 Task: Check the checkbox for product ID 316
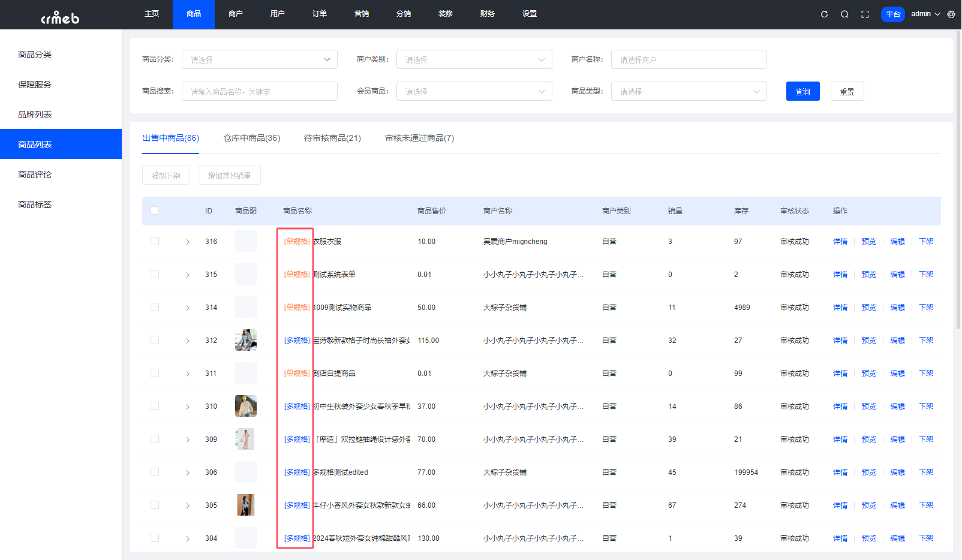coord(155,241)
